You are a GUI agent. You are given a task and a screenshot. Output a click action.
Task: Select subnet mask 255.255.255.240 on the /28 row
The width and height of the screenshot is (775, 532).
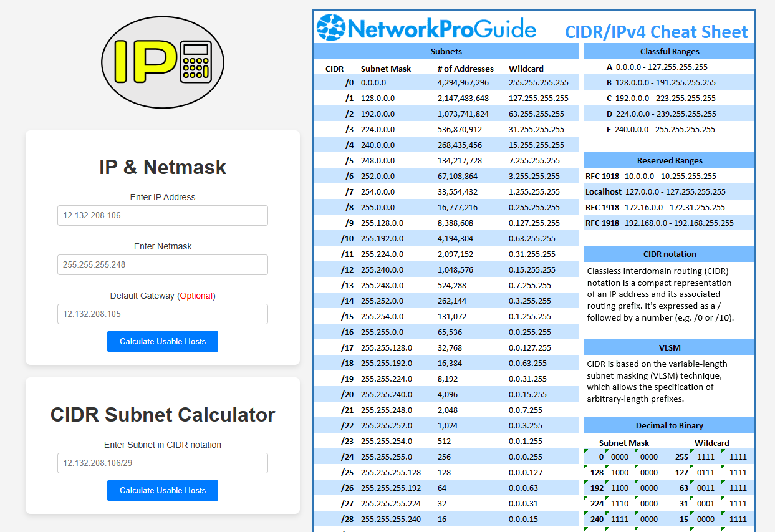click(x=391, y=519)
